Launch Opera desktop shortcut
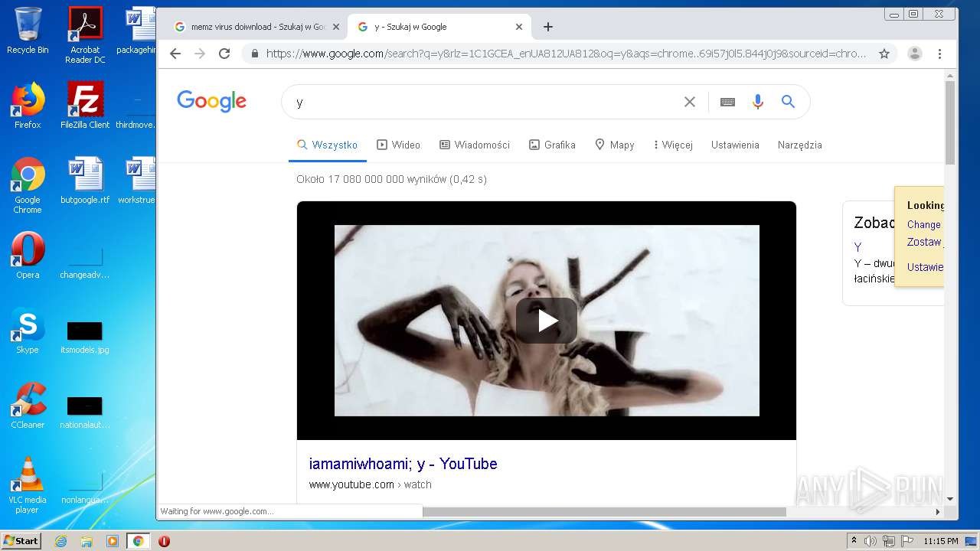980x551 pixels. point(28,256)
